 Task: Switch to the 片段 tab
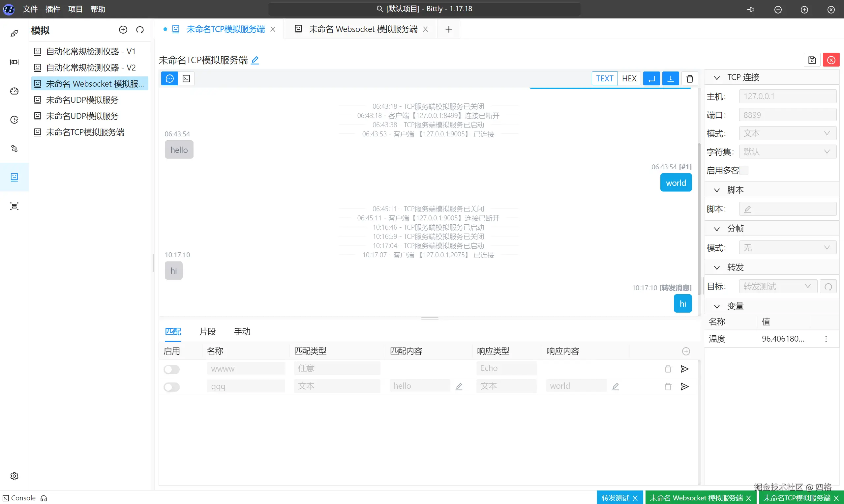coord(207,331)
